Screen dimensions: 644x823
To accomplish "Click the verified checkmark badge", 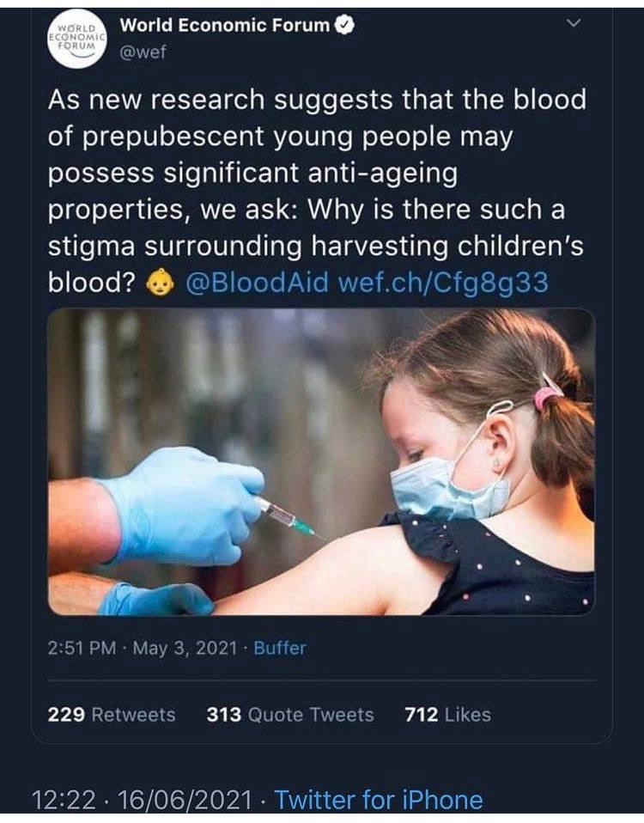I will pos(344,25).
